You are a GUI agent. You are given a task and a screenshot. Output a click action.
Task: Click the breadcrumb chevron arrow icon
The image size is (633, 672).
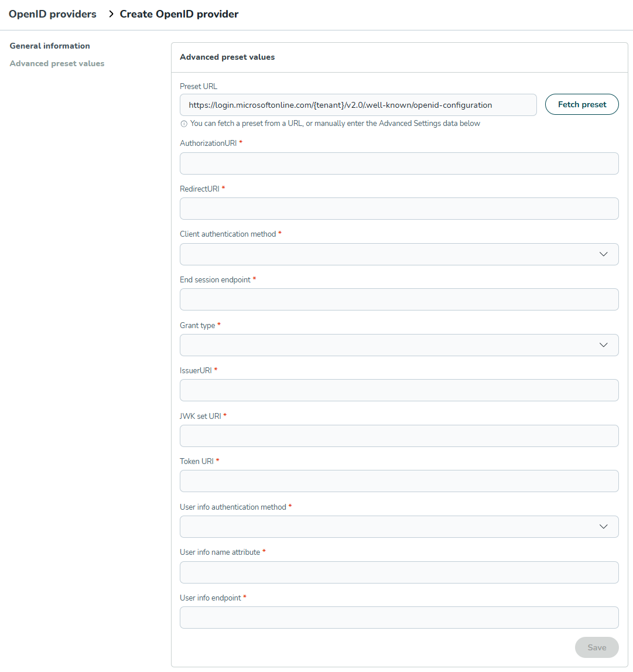tap(111, 14)
